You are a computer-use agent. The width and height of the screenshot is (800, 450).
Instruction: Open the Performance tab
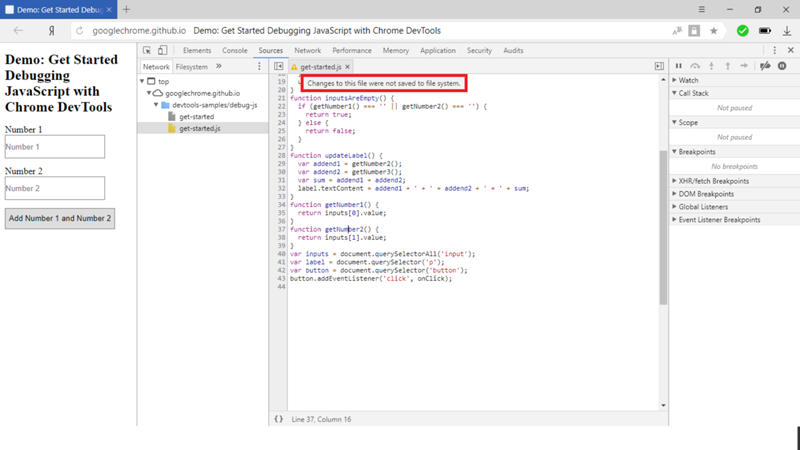(352, 51)
